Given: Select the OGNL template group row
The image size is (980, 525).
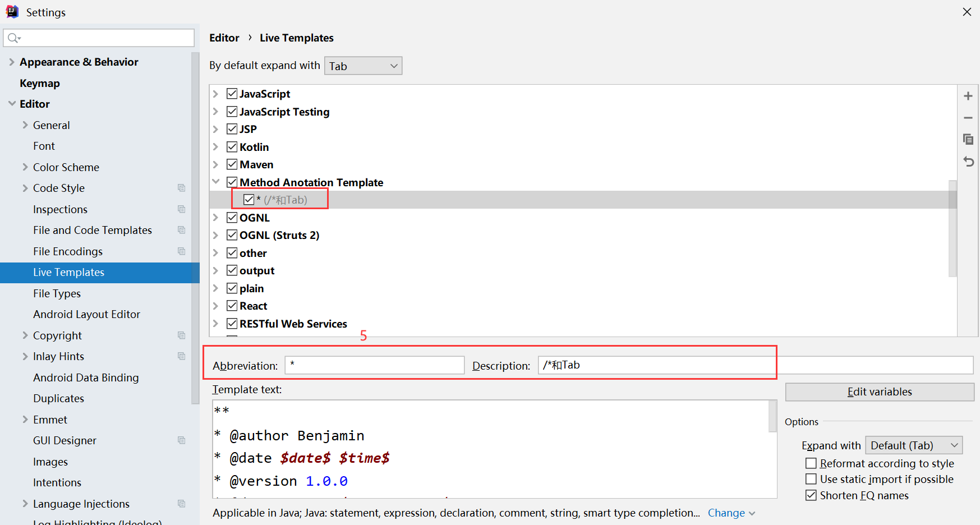Looking at the screenshot, I should [583, 218].
